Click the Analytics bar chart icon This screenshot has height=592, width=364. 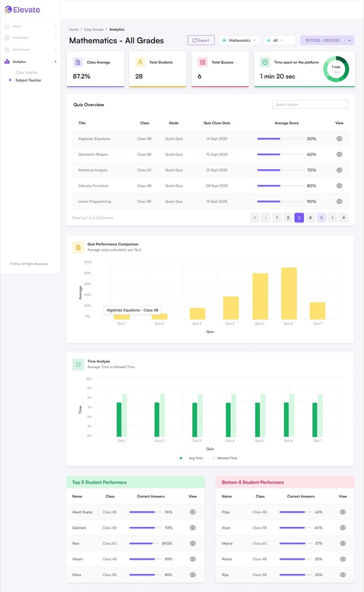click(7, 62)
